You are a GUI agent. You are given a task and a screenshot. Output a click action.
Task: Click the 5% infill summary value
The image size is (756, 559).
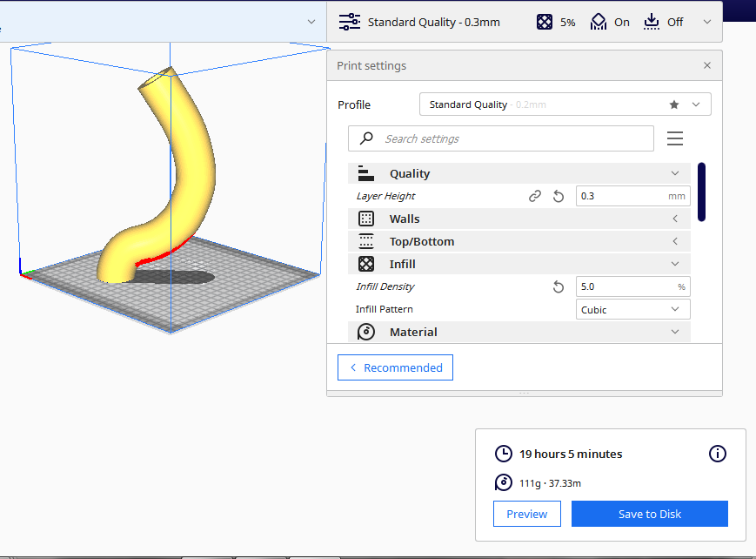click(x=567, y=23)
